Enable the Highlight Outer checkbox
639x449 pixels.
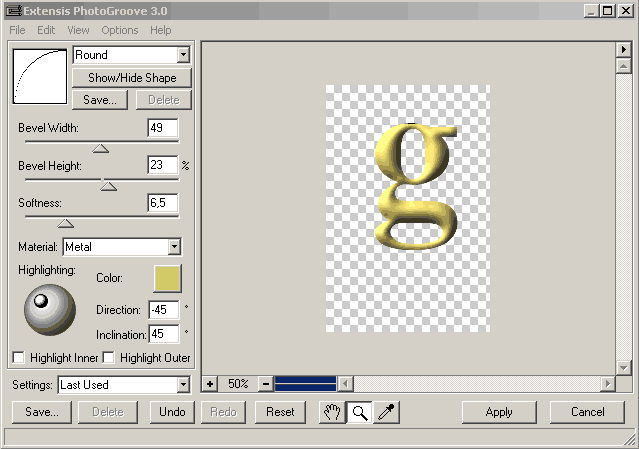(x=109, y=357)
